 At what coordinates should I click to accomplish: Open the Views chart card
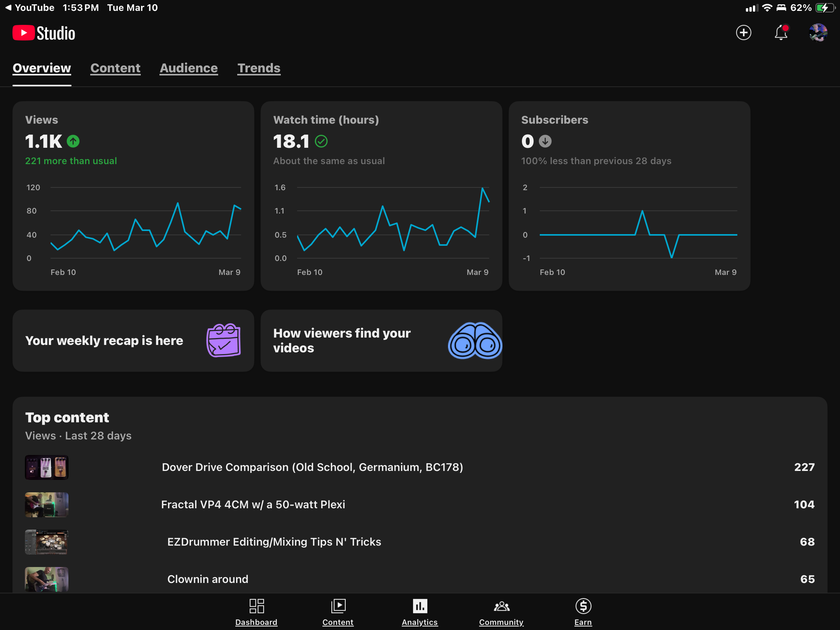tap(133, 196)
